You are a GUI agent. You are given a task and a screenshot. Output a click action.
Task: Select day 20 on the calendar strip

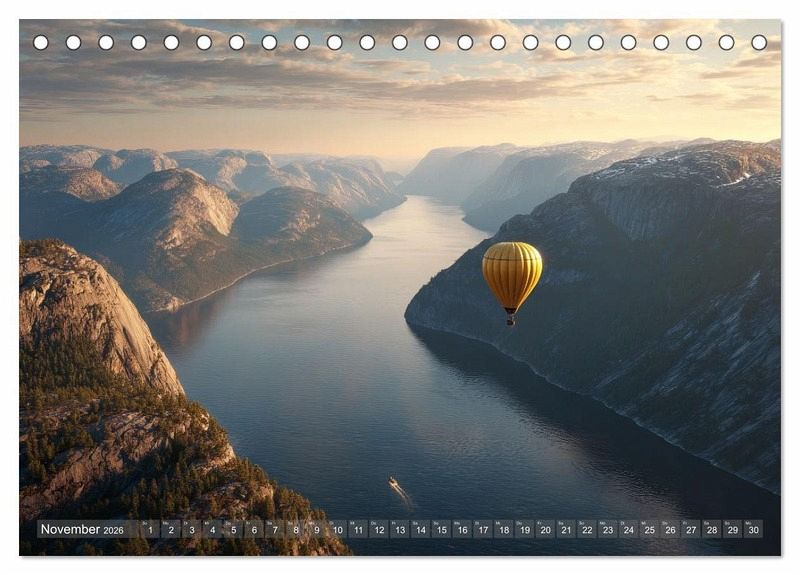point(545,530)
